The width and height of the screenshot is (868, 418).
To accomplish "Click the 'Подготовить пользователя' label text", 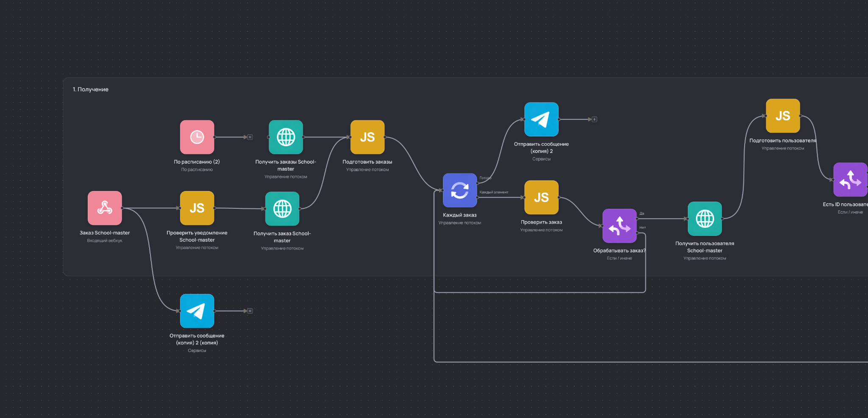I will click(x=783, y=141).
